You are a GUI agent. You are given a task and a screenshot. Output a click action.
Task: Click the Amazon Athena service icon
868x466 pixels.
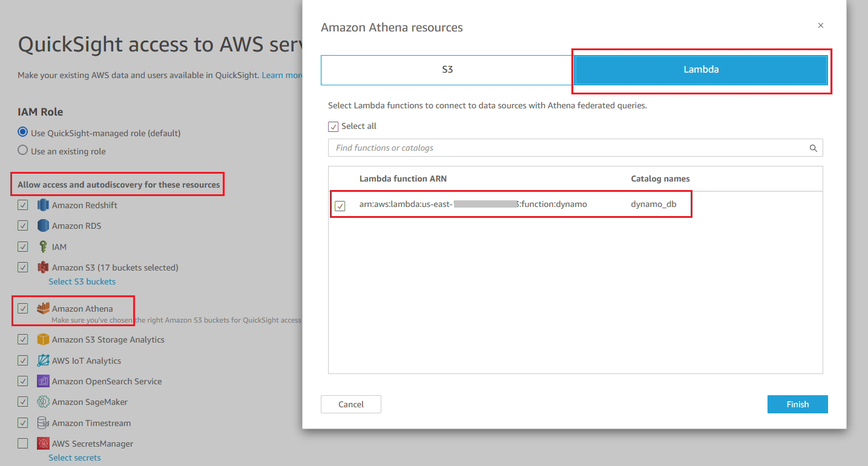tap(42, 308)
